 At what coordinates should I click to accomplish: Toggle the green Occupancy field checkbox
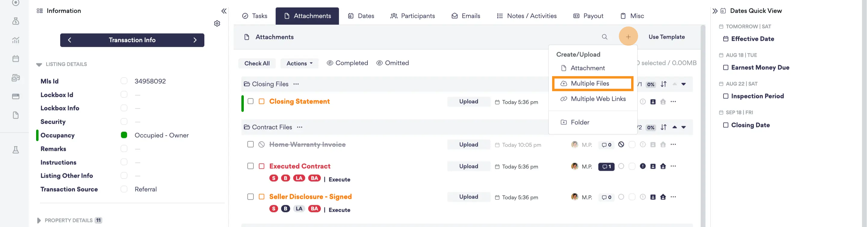124,135
